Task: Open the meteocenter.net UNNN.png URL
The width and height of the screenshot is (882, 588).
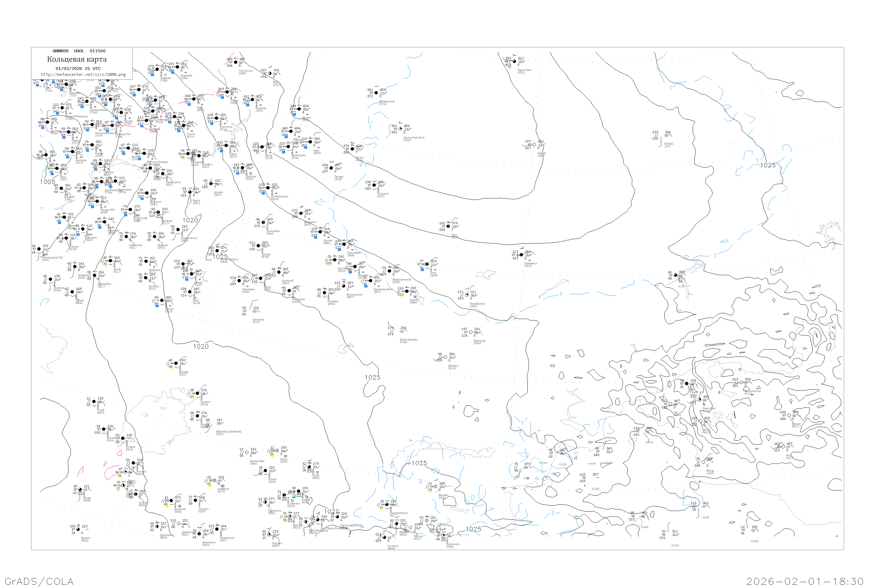Action: pos(83,75)
